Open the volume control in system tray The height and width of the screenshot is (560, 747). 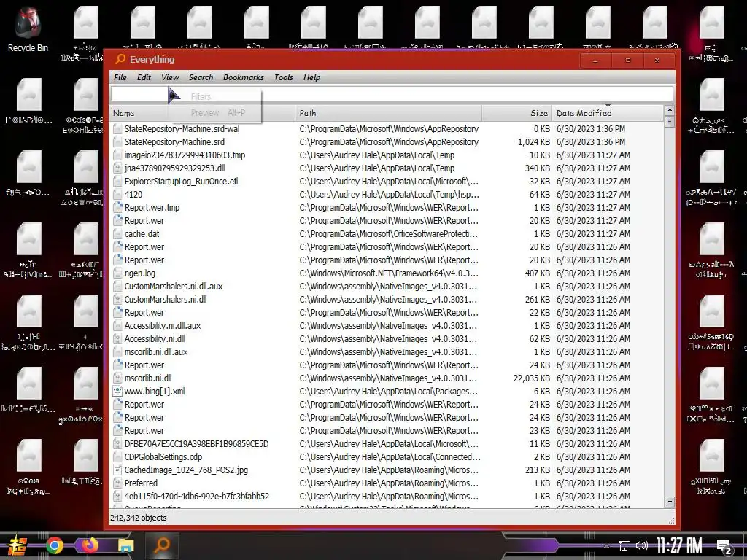pyautogui.click(x=642, y=545)
